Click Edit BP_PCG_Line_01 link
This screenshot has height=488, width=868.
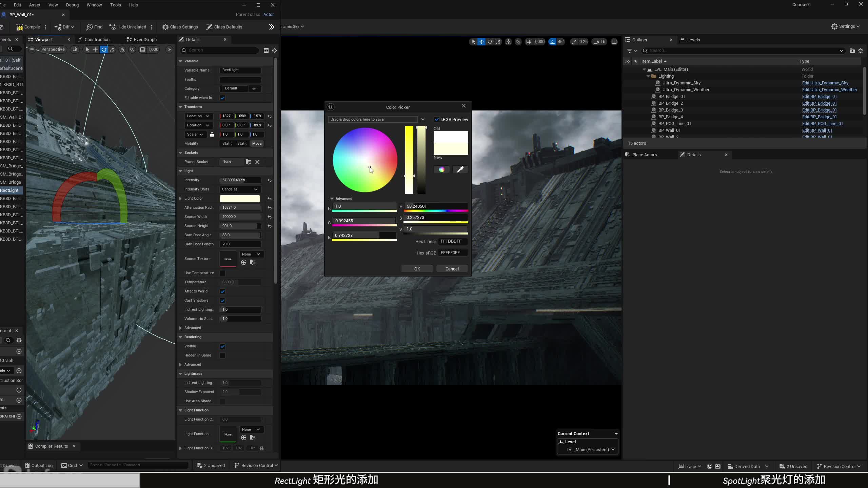click(822, 124)
